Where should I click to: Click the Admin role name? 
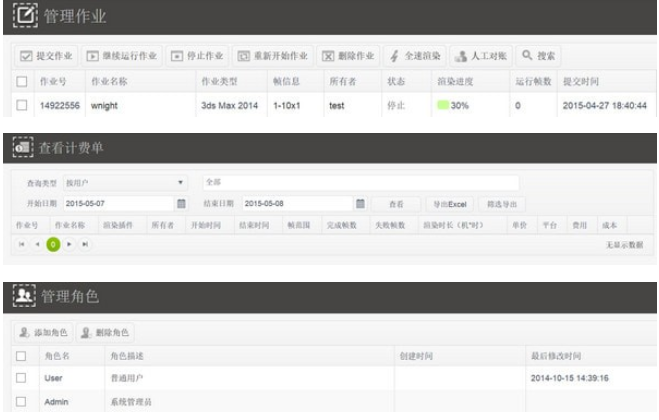[x=56, y=402]
